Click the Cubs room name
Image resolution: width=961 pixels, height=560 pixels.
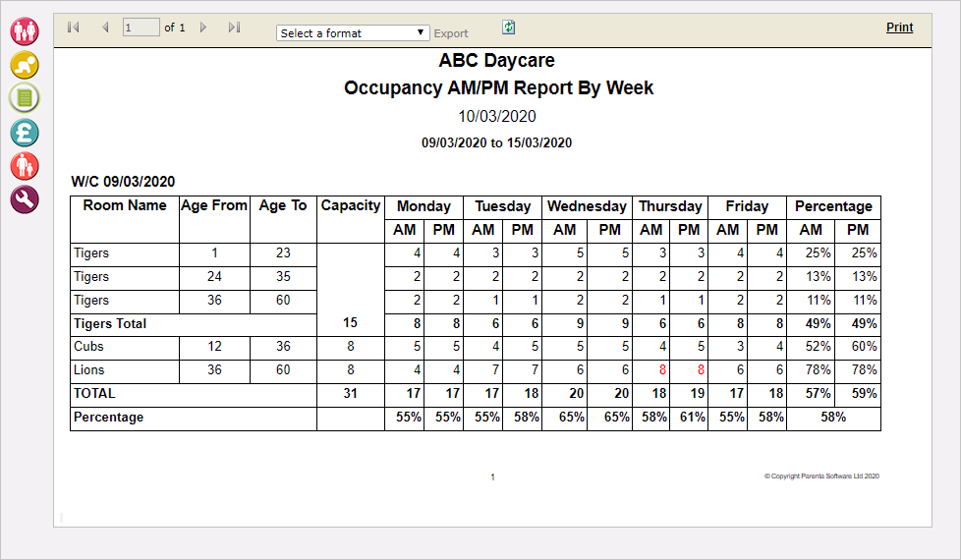(x=88, y=347)
